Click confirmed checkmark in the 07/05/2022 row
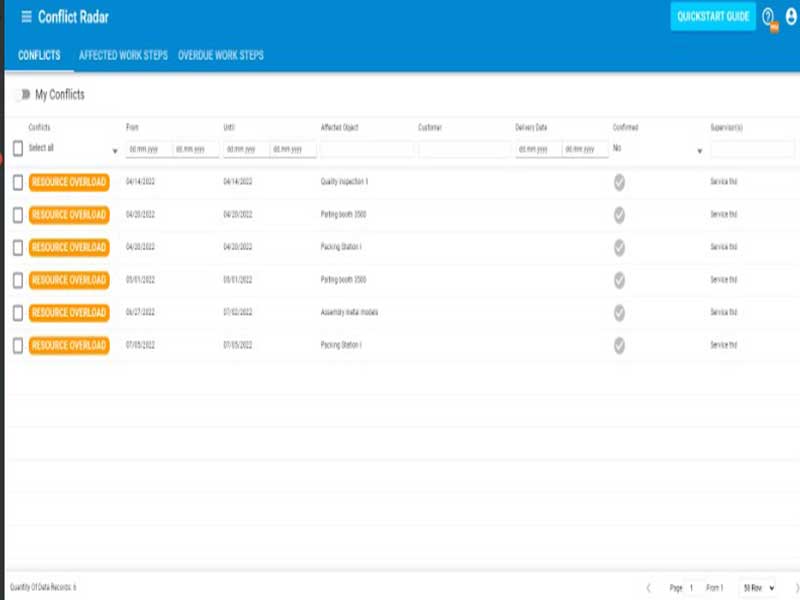This screenshot has height=600, width=800. [619, 345]
